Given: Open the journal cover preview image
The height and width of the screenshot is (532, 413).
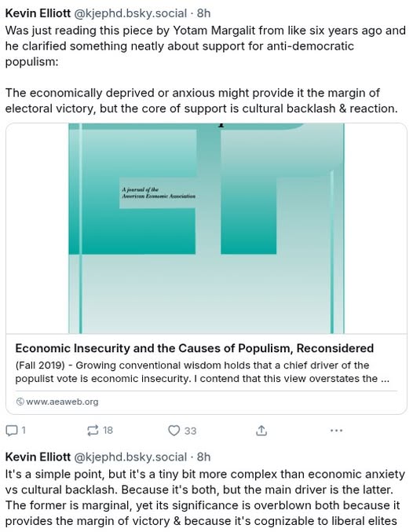Looking at the screenshot, I should coord(206,229).
